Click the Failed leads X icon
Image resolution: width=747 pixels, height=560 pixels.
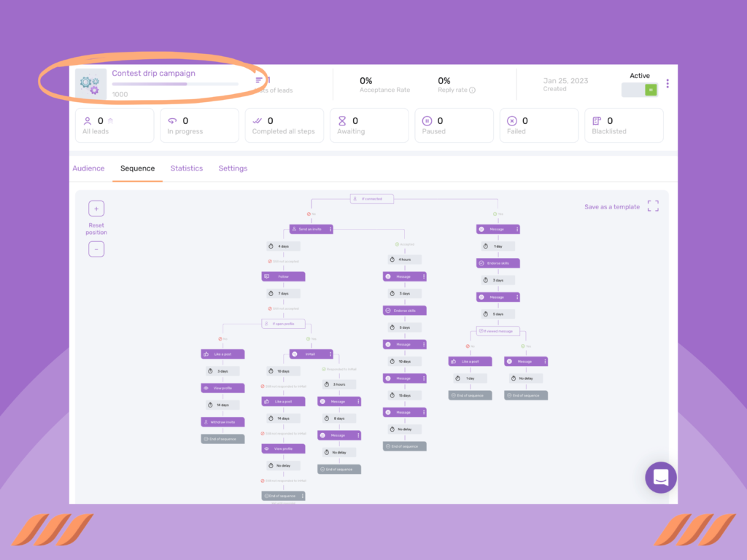tap(511, 121)
